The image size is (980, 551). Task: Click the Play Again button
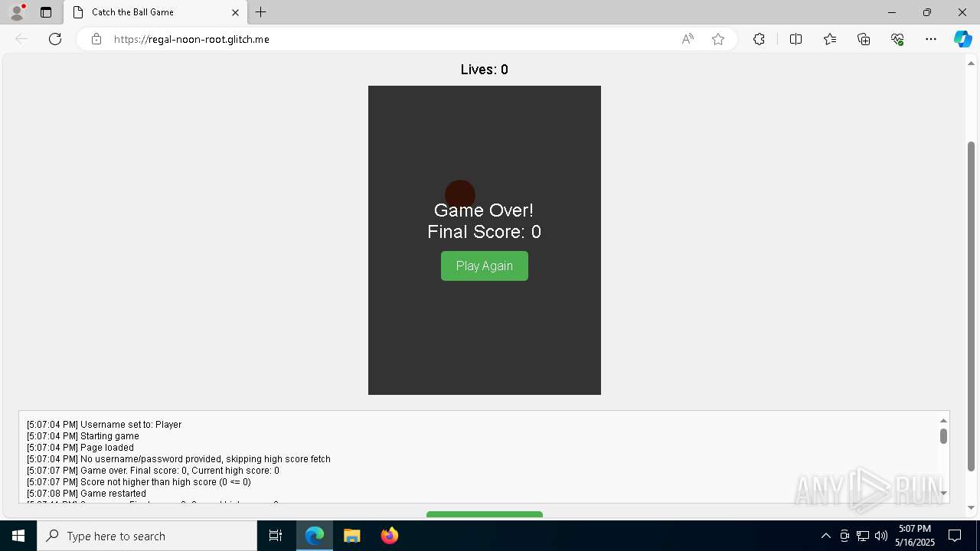coord(485,266)
